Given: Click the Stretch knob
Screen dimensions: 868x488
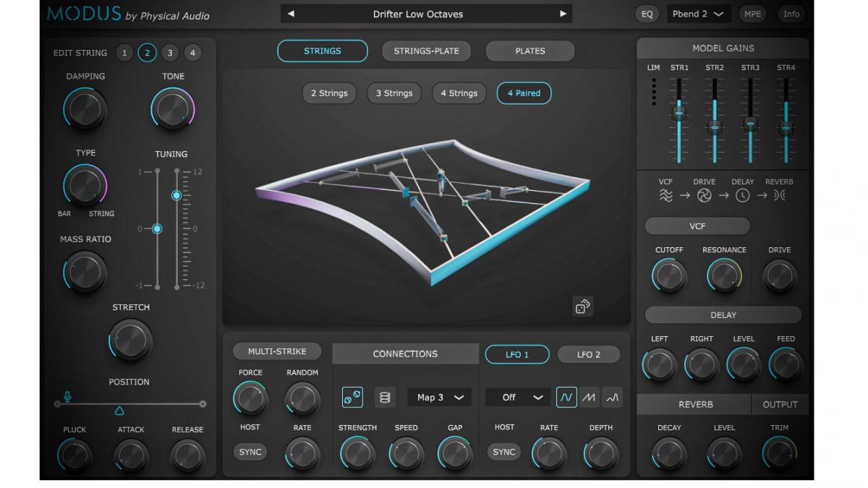Looking at the screenshot, I should pos(131,340).
